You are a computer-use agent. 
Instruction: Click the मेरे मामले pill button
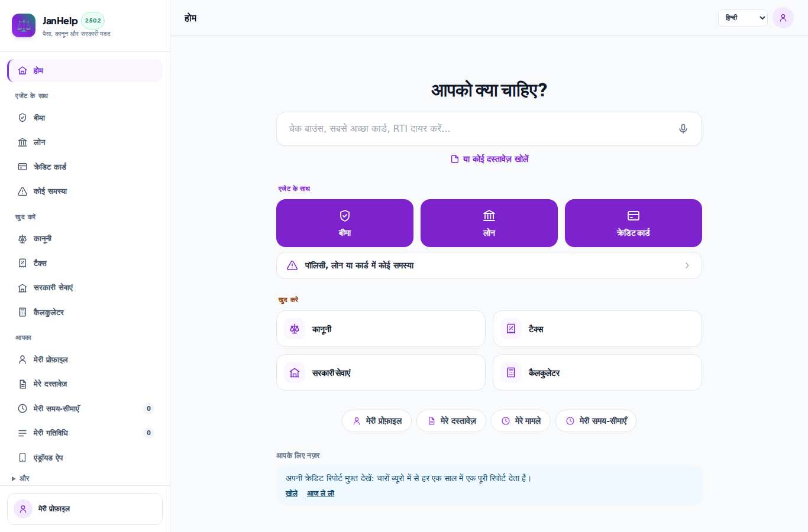[521, 421]
